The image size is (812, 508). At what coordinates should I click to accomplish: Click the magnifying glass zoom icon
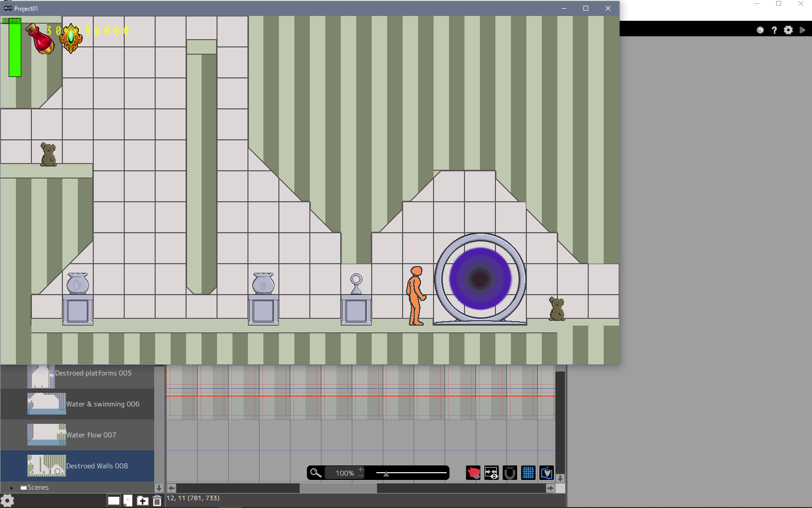coord(316,473)
